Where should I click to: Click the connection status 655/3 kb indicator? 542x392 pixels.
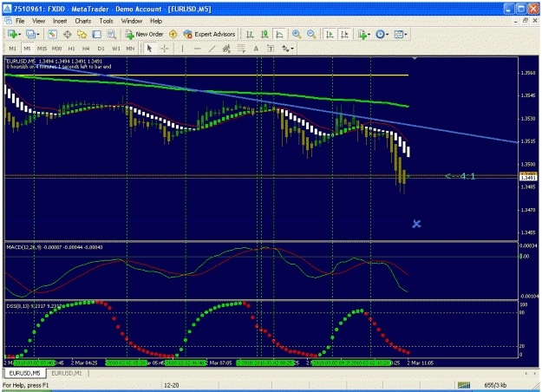[495, 385]
